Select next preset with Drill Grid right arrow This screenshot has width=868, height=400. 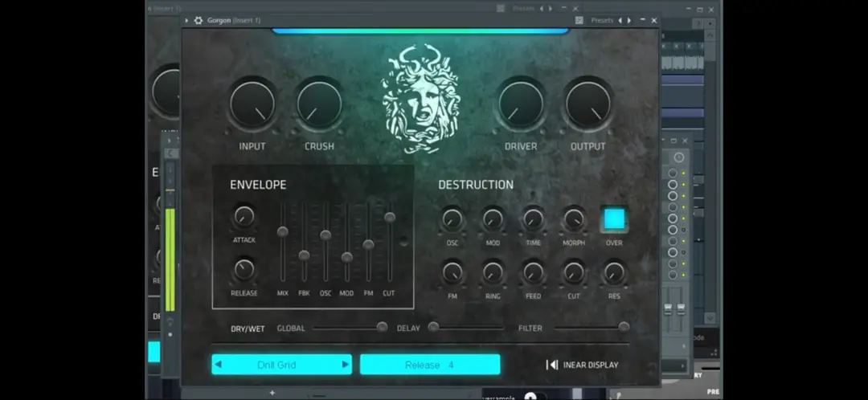coord(346,365)
